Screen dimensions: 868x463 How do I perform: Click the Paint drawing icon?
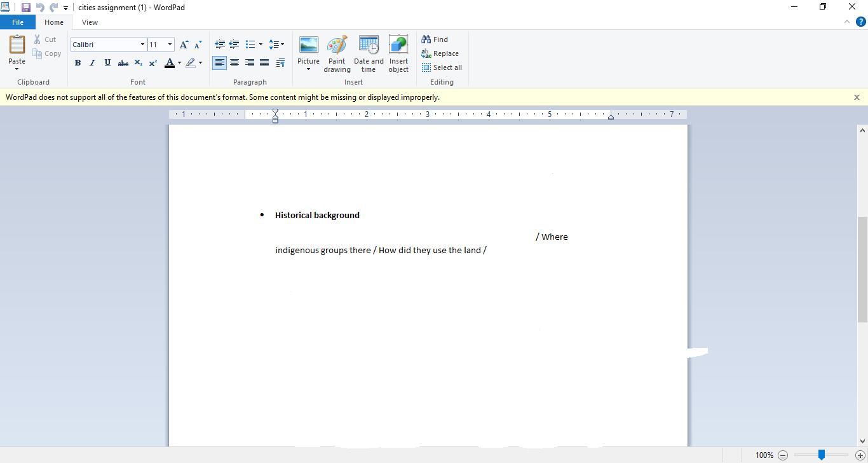coord(337,46)
